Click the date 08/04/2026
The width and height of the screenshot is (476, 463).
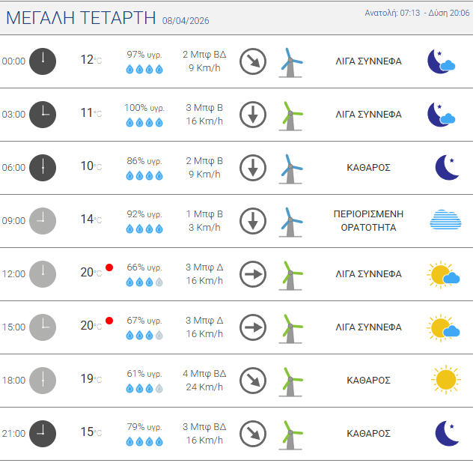coord(186,21)
